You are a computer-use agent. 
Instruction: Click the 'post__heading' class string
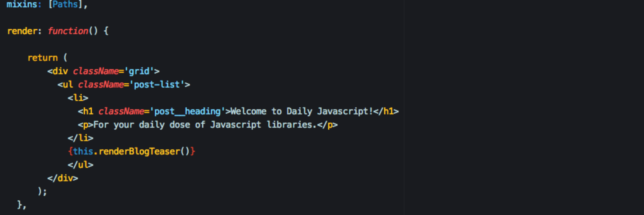(x=187, y=111)
